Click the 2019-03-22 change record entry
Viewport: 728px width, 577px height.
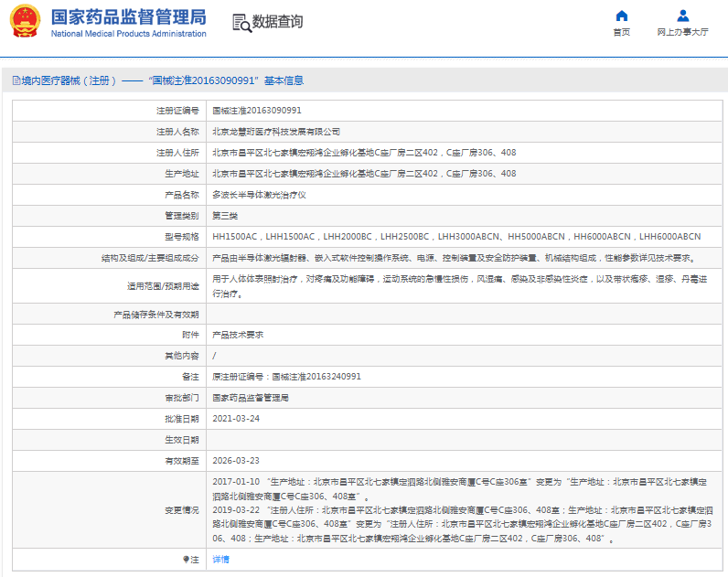tap(462, 524)
